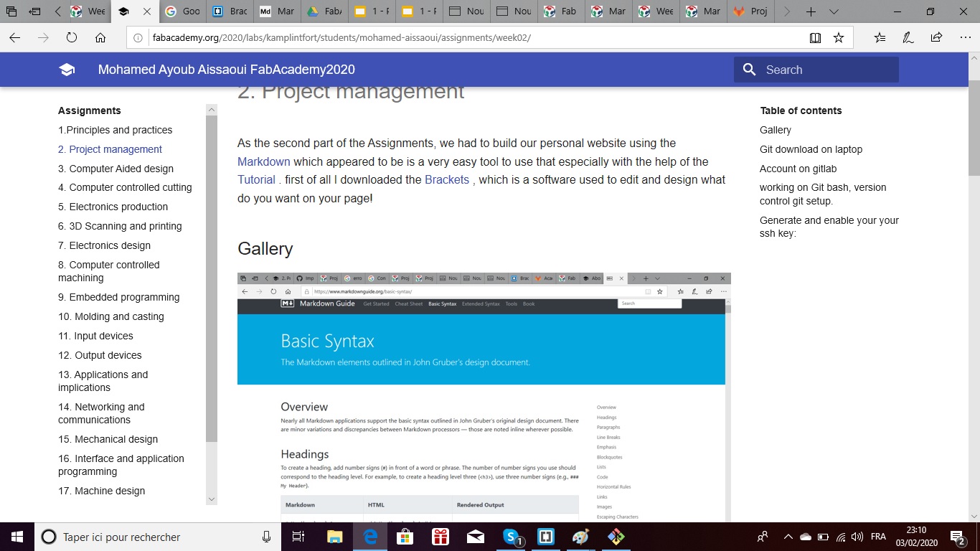
Task: Switch to the Brackets tab
Action: point(230,12)
